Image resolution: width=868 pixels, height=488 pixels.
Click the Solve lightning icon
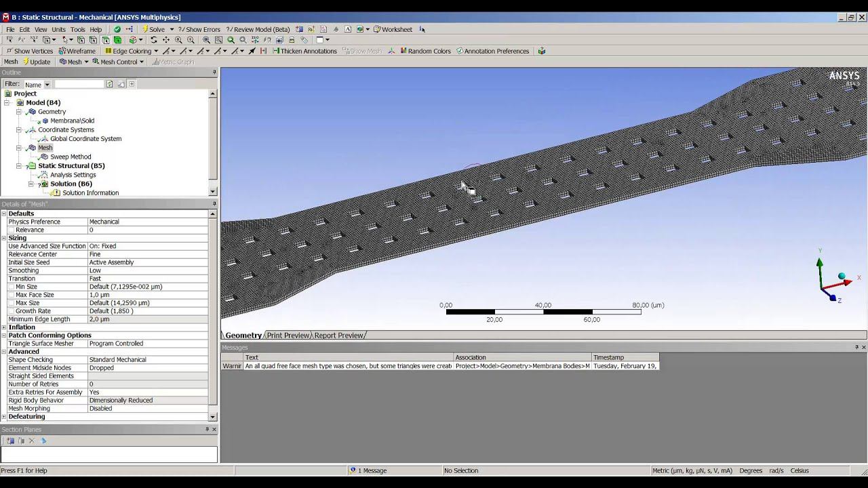pos(144,29)
